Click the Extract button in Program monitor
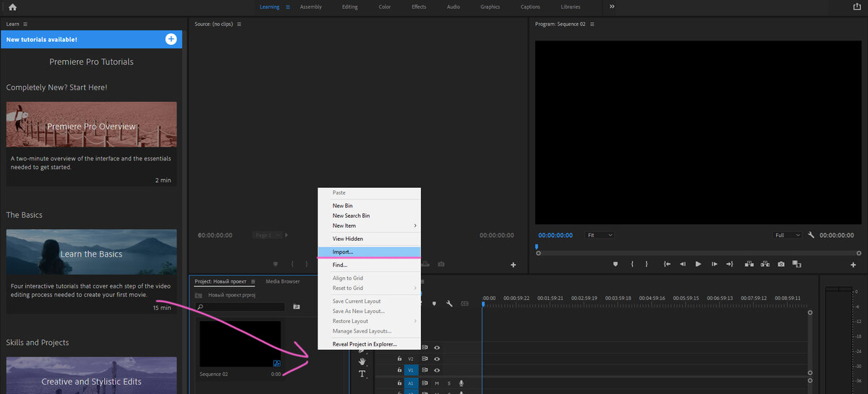 765,265
